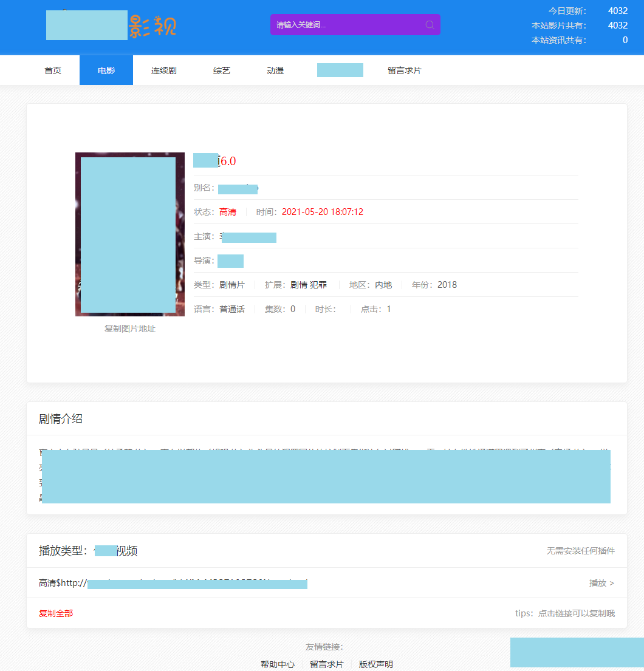The width and height of the screenshot is (644, 671).
Task: Click the 复制全部 copy-all link
Action: 55,613
